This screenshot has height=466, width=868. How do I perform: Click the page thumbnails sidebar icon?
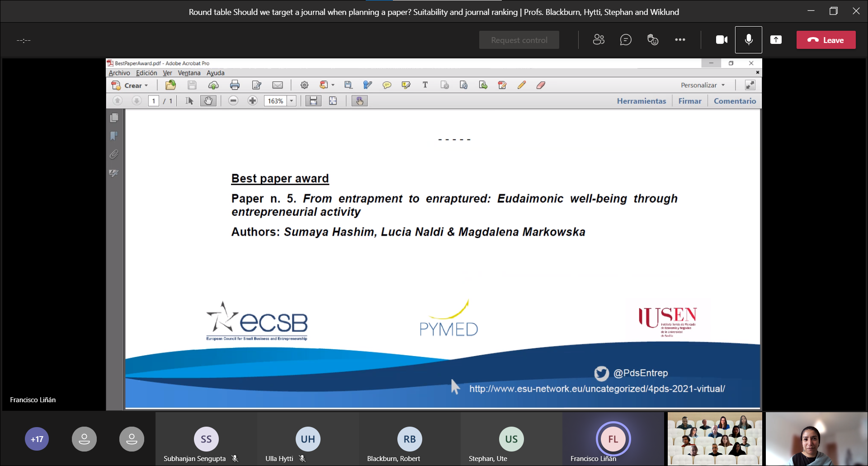114,118
